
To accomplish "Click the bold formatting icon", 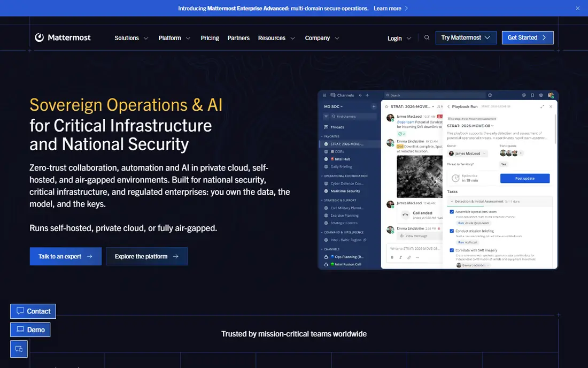I will 392,257.
